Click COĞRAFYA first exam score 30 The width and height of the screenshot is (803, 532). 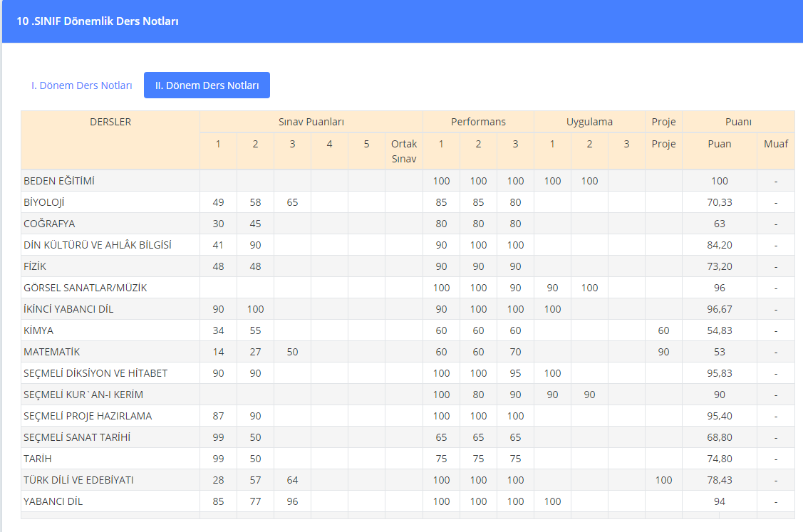(x=218, y=224)
